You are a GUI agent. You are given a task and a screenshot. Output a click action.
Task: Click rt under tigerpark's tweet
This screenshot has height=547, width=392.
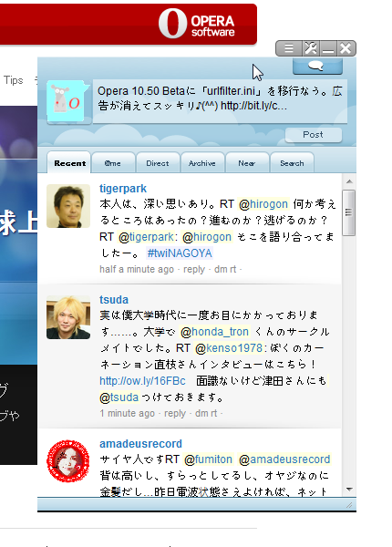[x=233, y=269]
